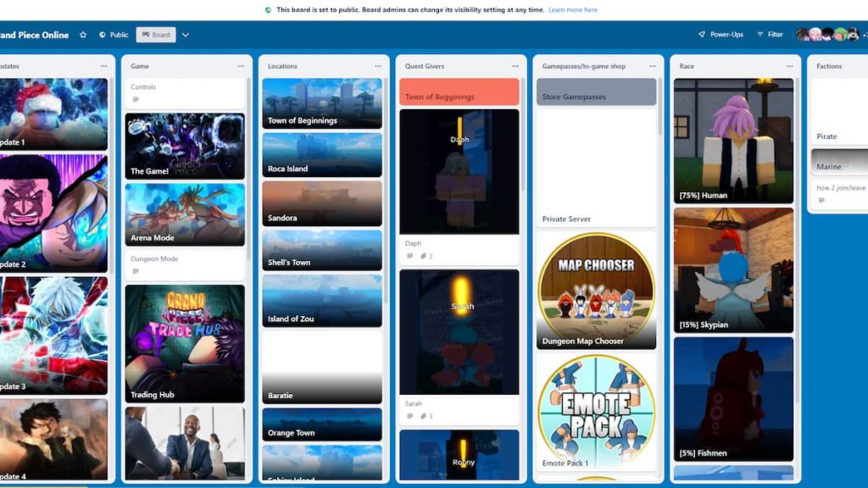Select the Board tab in the header

click(x=156, y=35)
